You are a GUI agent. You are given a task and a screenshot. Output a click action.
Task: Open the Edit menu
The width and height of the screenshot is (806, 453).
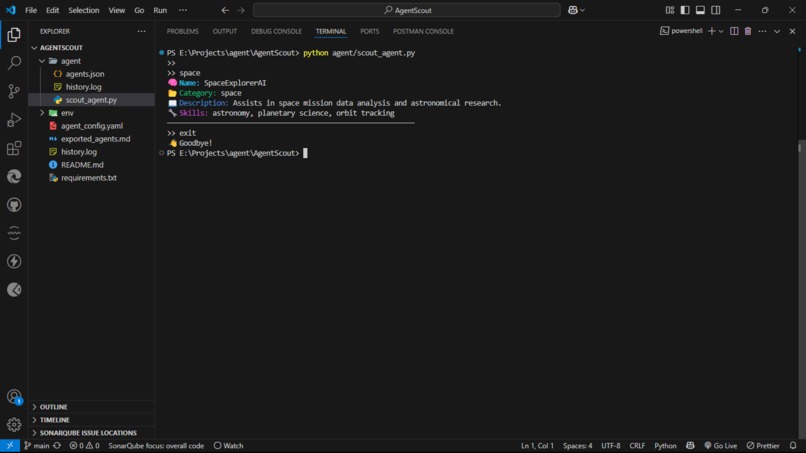pos(52,10)
